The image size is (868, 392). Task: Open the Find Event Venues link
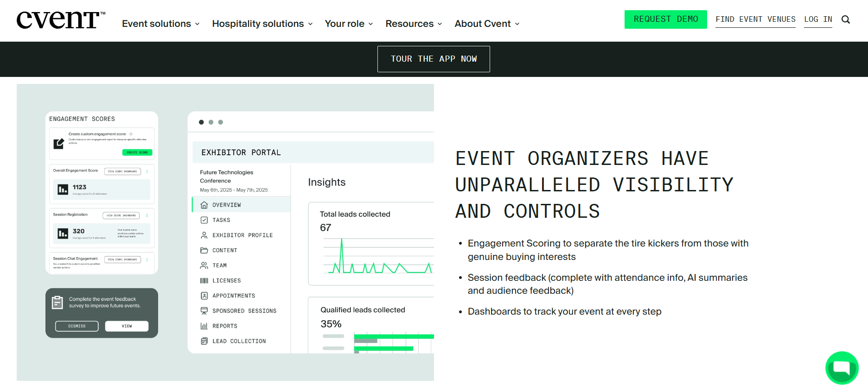pos(755,19)
